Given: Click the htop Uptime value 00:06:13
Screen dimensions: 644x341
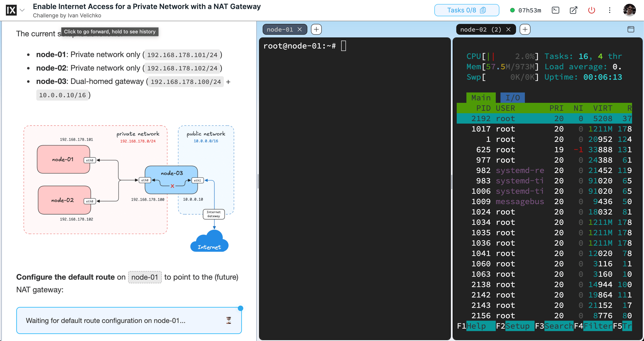Looking at the screenshot, I should [x=603, y=77].
